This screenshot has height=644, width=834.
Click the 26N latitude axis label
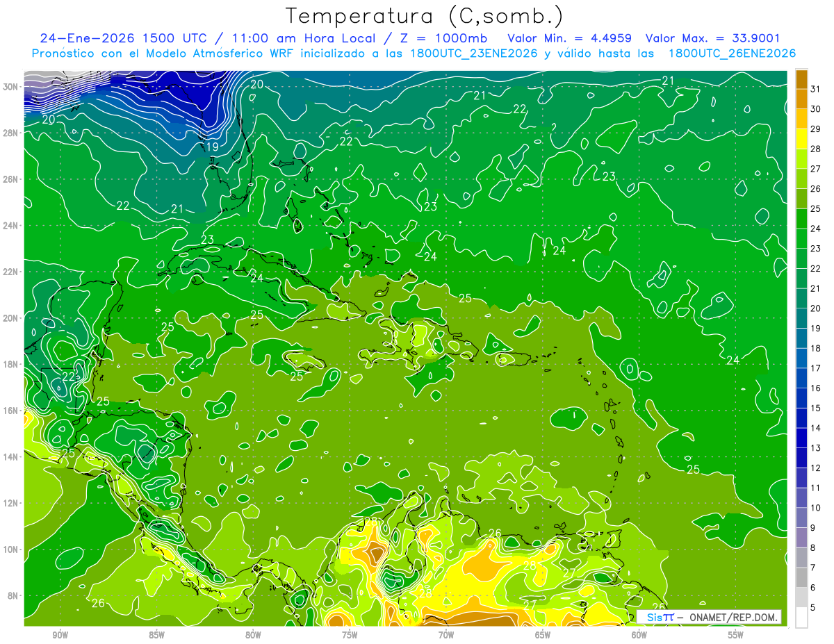pos(12,179)
